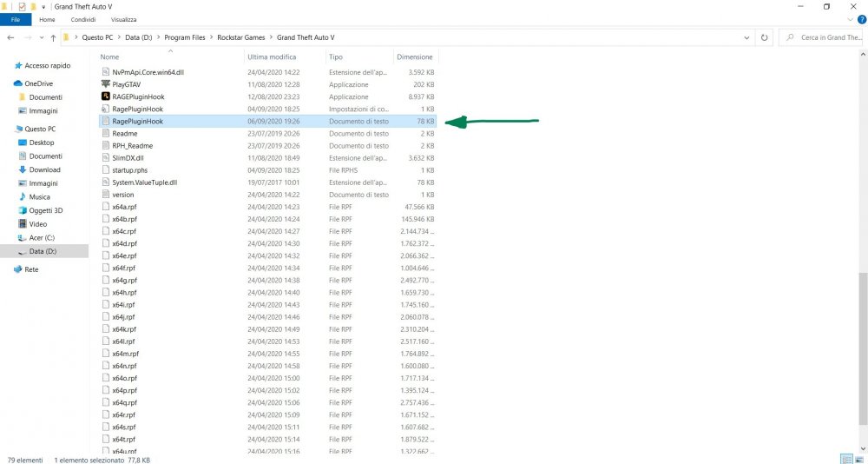The width and height of the screenshot is (868, 464).
Task: Open Explorer help question mark icon
Action: 861,19
